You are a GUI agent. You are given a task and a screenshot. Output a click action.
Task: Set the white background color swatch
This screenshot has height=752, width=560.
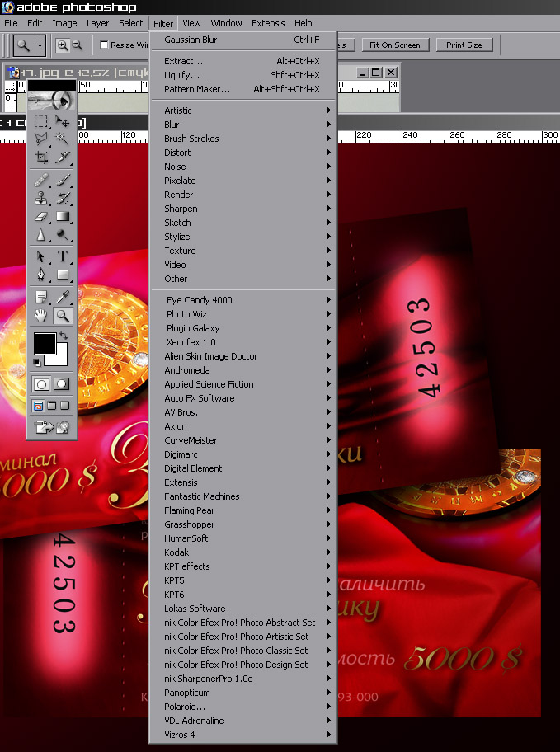[x=61, y=360]
